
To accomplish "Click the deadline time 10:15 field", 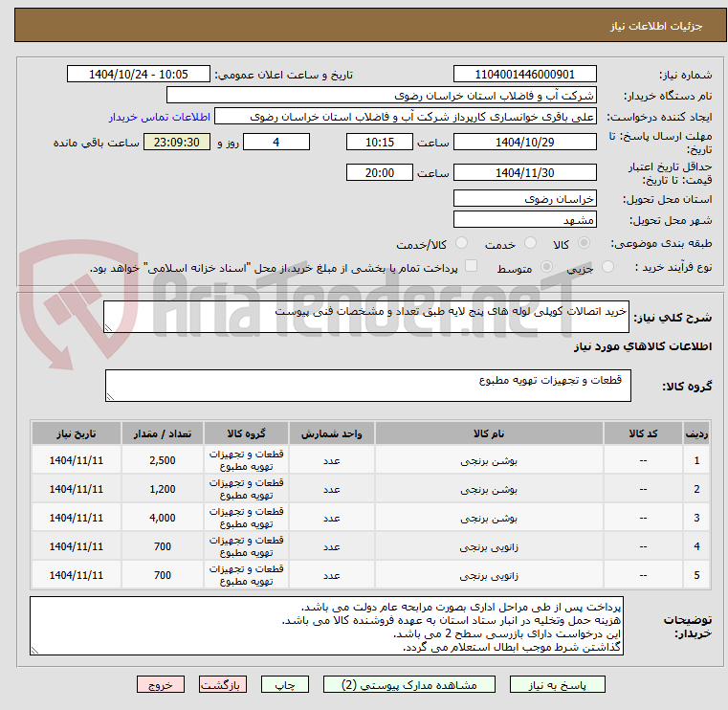I will (380, 142).
